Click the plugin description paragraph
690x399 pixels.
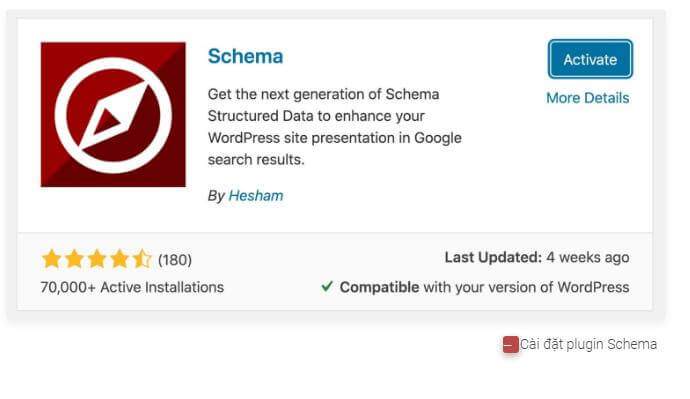(x=334, y=127)
